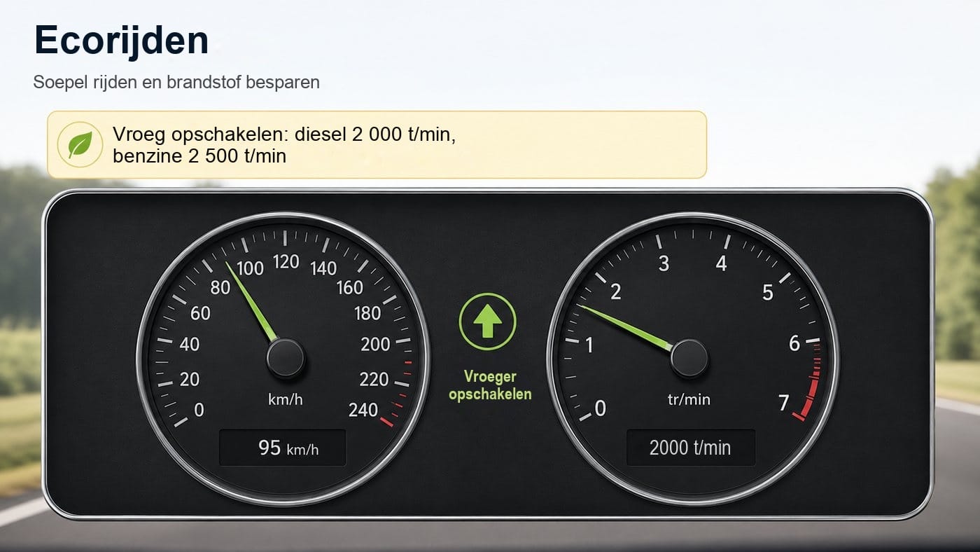Click the subtitle "Soepel rijden en brandstof besparen"
Image resolution: width=980 pixels, height=552 pixels.
[x=176, y=82]
